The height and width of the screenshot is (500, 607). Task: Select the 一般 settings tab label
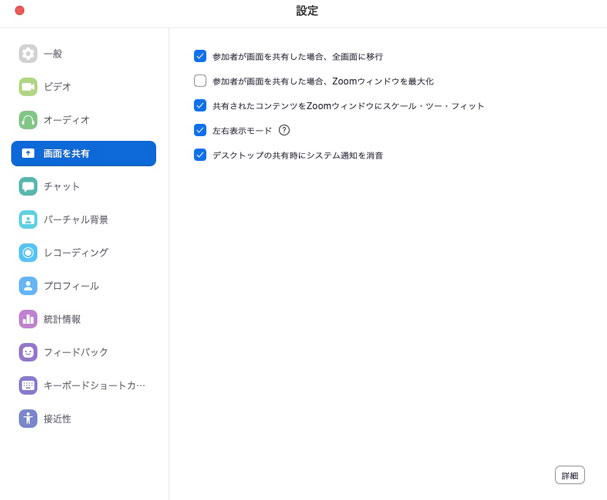(53, 53)
